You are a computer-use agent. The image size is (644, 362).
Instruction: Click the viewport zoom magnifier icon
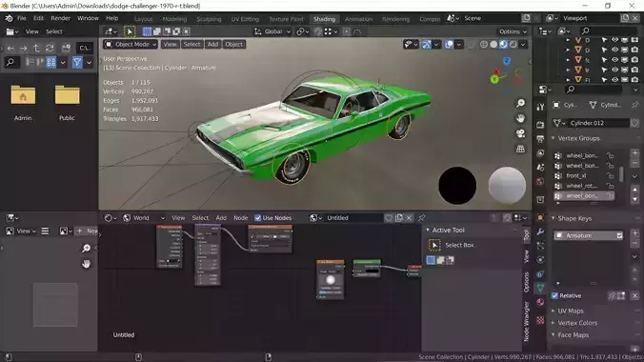click(x=520, y=103)
